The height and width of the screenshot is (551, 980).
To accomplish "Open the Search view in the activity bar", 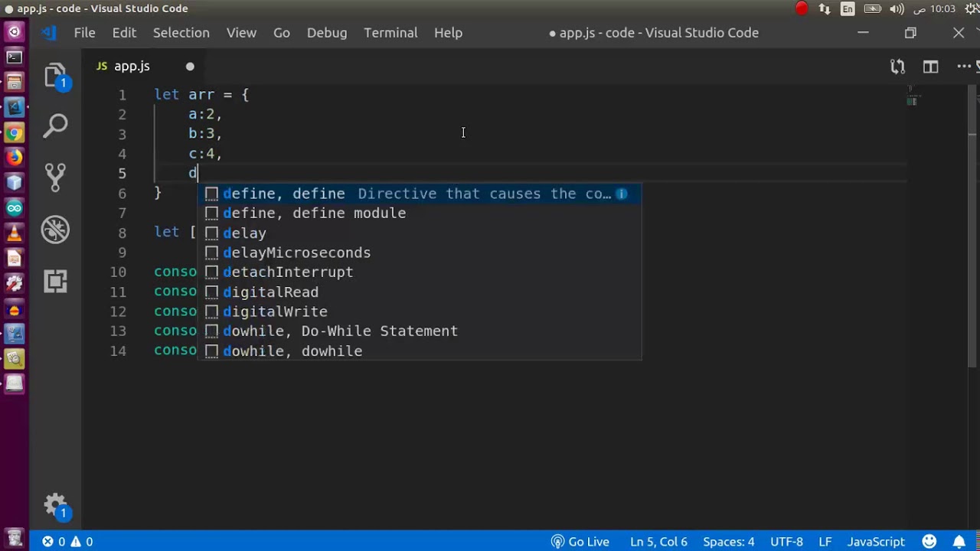I will tap(55, 126).
